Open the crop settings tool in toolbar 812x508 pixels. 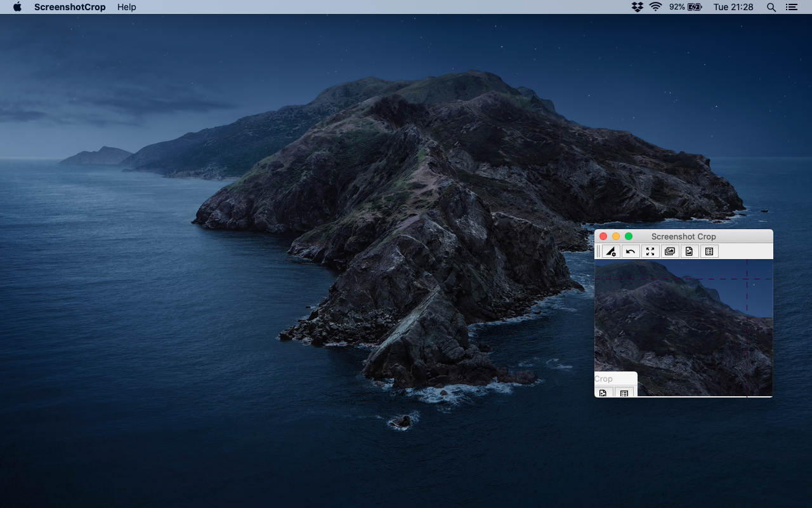pos(610,251)
